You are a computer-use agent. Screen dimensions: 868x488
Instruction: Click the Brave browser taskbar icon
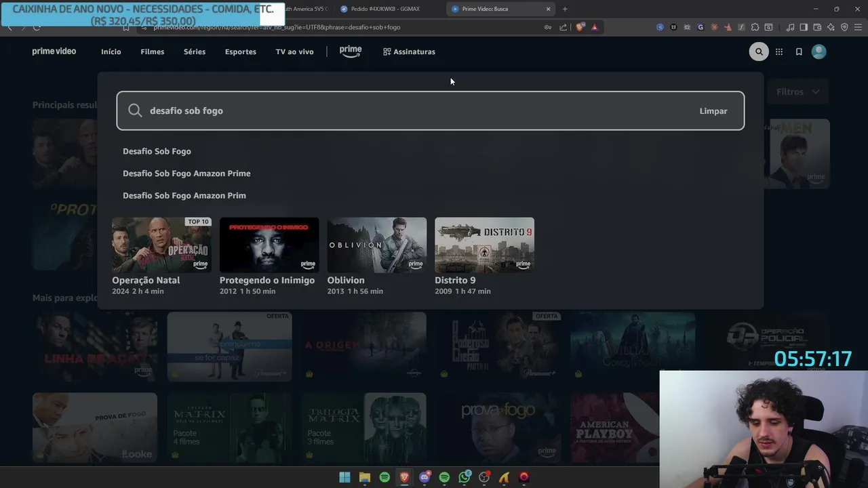click(x=405, y=477)
